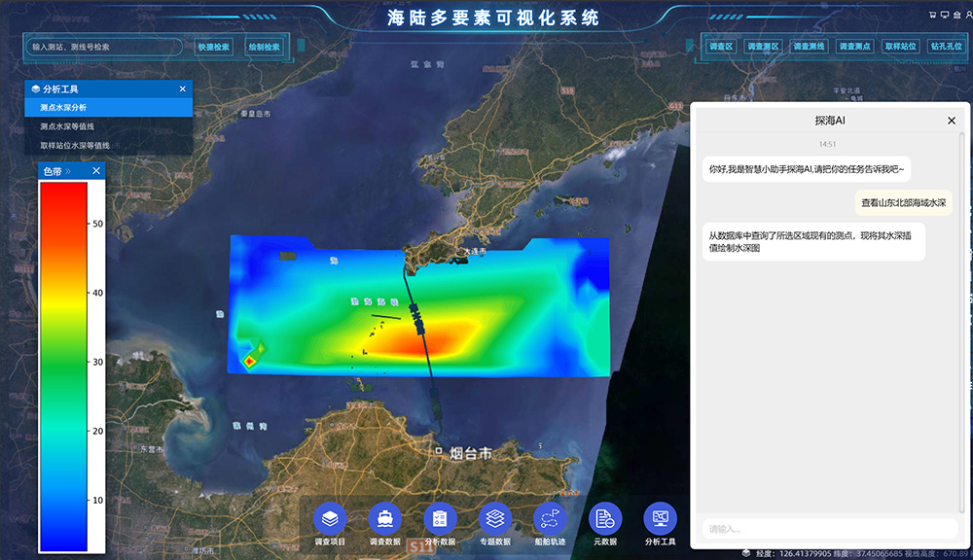Click the 10 tick label on color band
The image size is (973, 560).
click(x=97, y=500)
